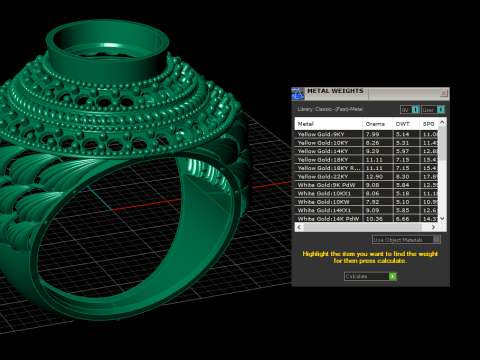Viewport: 480px width, 360px height.
Task: Close the Metal Weights panel
Action: click(x=444, y=93)
